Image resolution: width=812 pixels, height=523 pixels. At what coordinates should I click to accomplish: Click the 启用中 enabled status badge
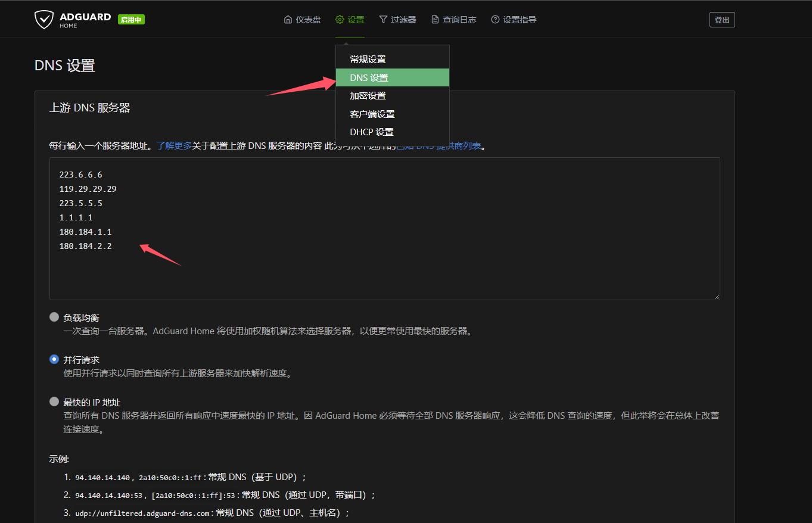pyautogui.click(x=131, y=20)
